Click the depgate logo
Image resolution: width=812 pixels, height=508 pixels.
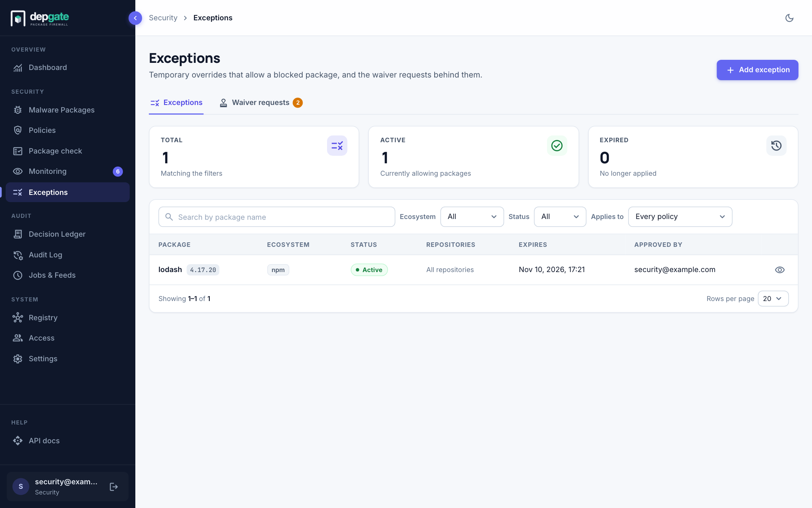(x=40, y=18)
